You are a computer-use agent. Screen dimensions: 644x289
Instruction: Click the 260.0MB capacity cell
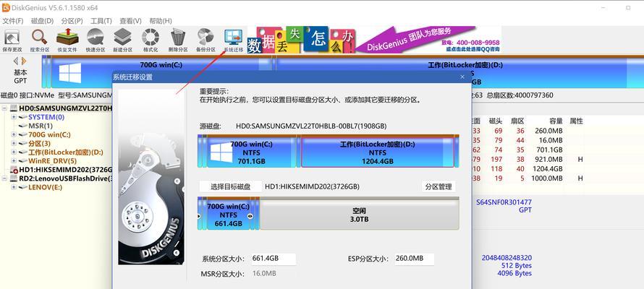[548, 131]
